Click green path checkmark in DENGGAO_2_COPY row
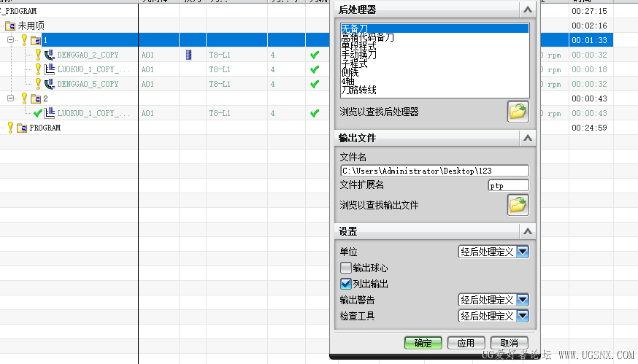638x364 pixels. pos(315,55)
